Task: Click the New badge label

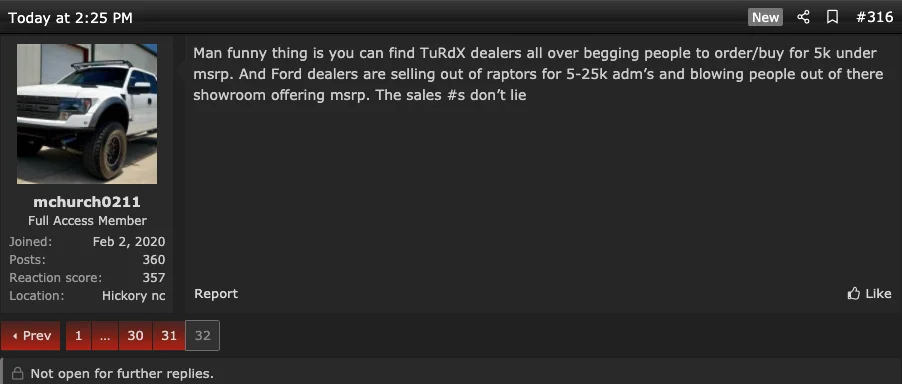Action: [765, 18]
